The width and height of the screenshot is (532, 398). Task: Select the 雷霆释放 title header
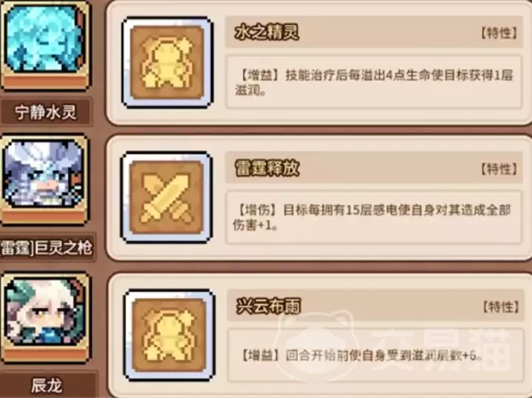(x=373, y=168)
